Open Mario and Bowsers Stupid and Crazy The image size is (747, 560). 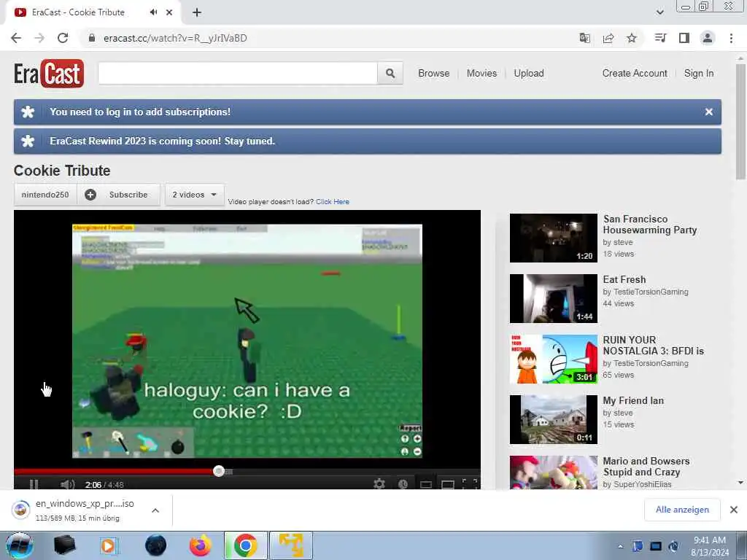coord(646,467)
